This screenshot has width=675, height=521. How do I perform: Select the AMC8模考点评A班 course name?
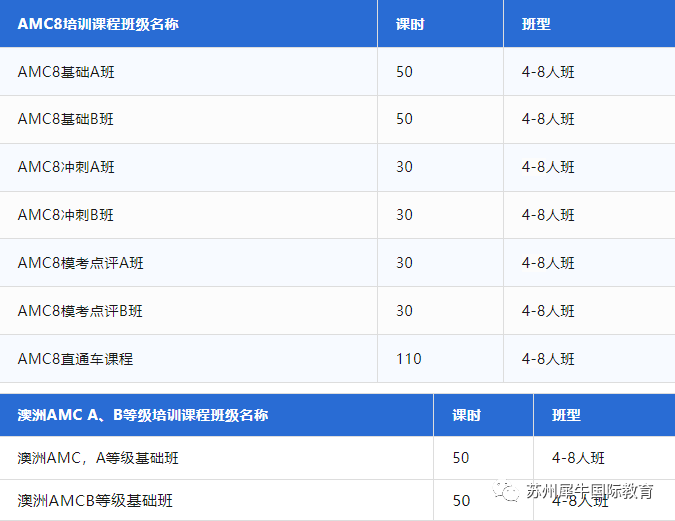(81, 263)
